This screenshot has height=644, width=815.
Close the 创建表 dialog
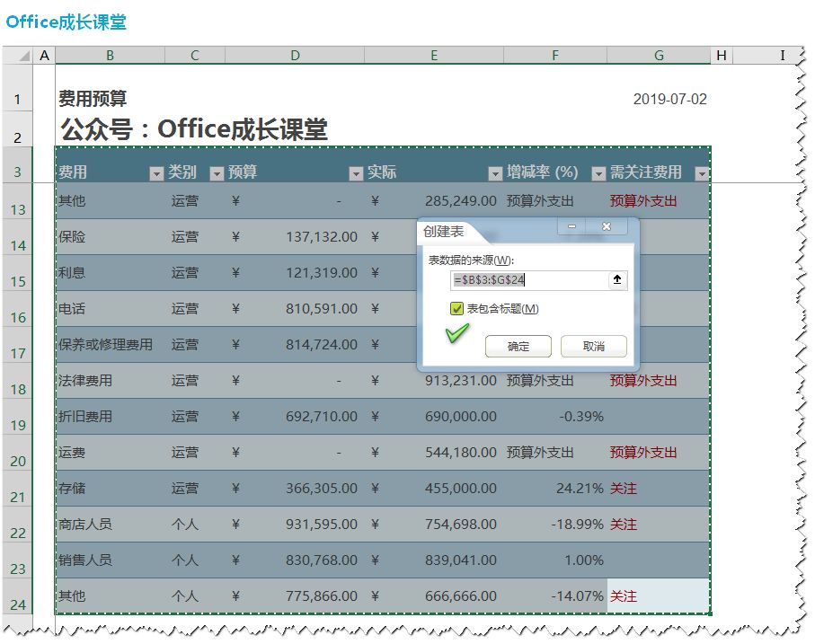[606, 226]
